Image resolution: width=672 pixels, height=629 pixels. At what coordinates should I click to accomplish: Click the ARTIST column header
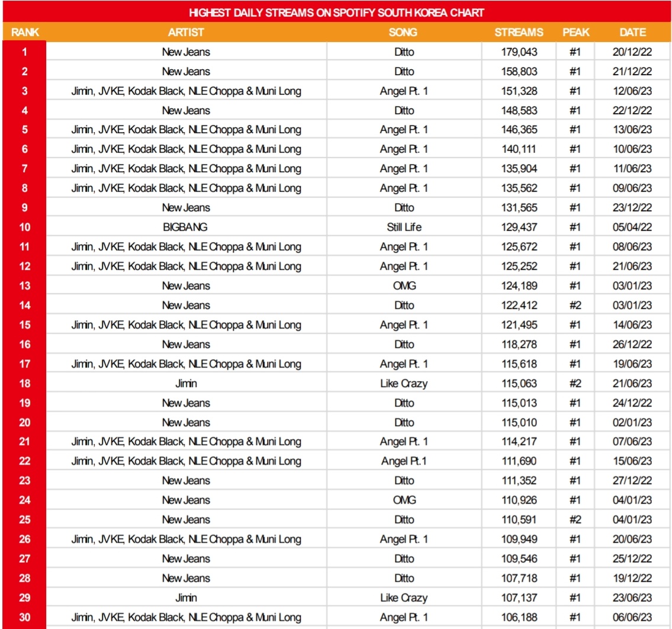[x=186, y=32]
